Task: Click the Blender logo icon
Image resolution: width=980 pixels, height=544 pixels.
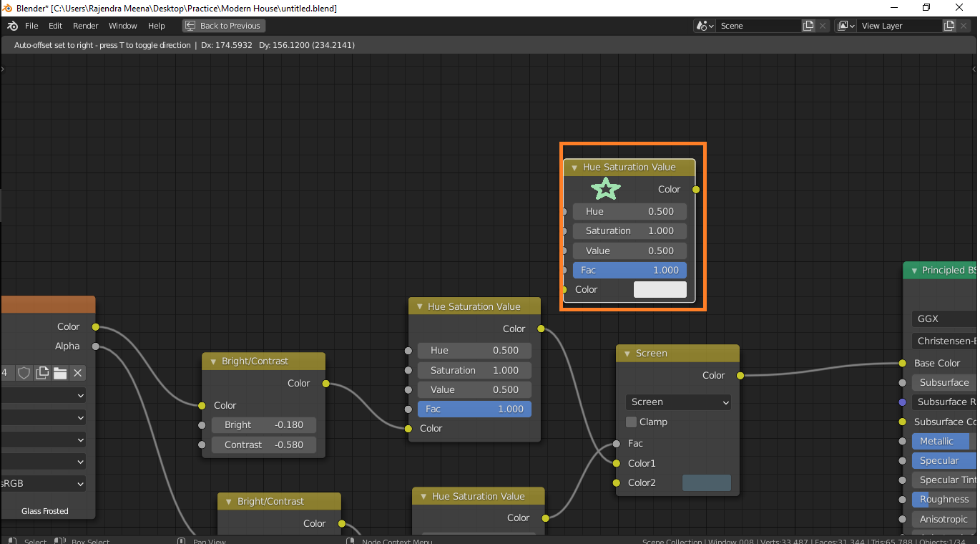Action: (12, 26)
